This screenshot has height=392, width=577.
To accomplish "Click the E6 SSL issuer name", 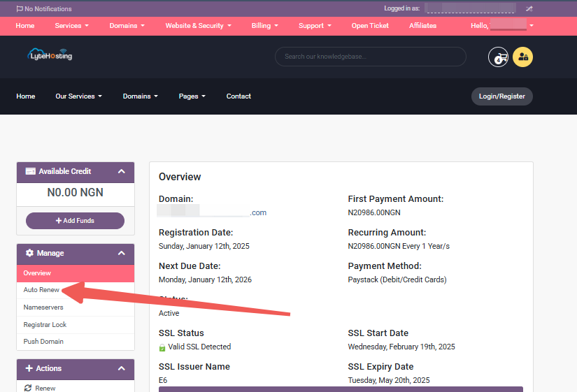I will [163, 380].
